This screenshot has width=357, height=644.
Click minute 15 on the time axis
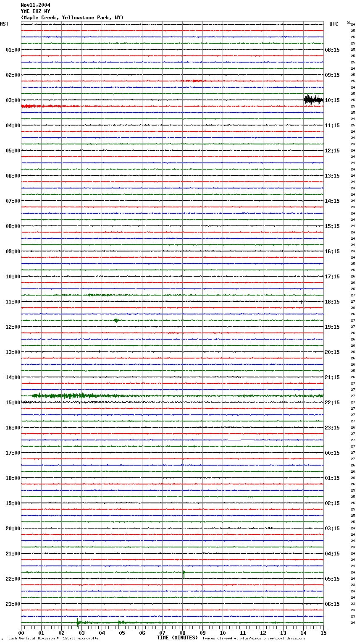click(323, 633)
